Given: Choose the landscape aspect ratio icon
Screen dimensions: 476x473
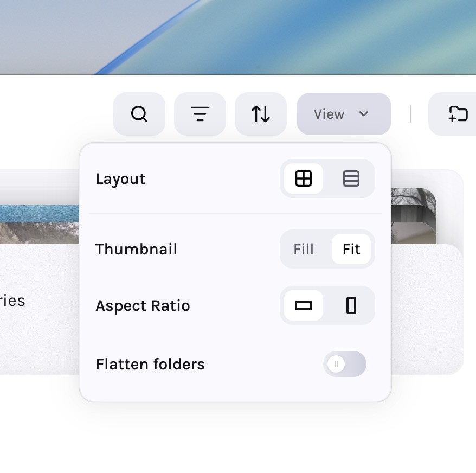Looking at the screenshot, I should 304,305.
